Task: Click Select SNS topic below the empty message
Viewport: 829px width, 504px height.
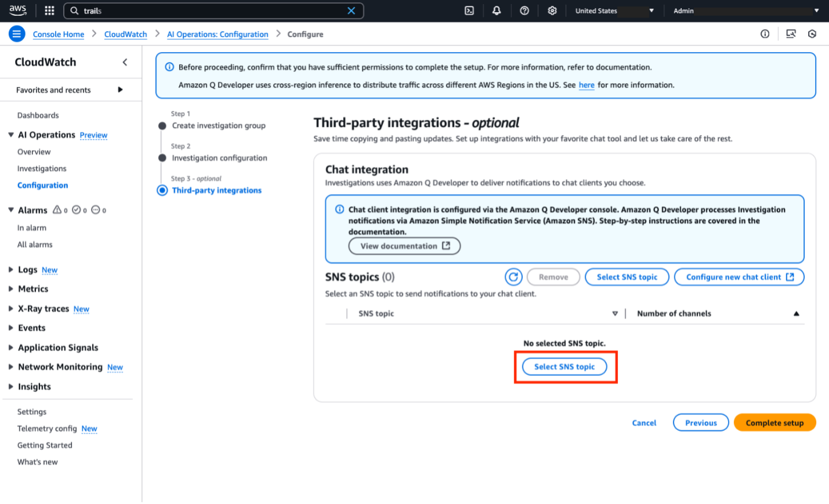Action: [x=565, y=367]
